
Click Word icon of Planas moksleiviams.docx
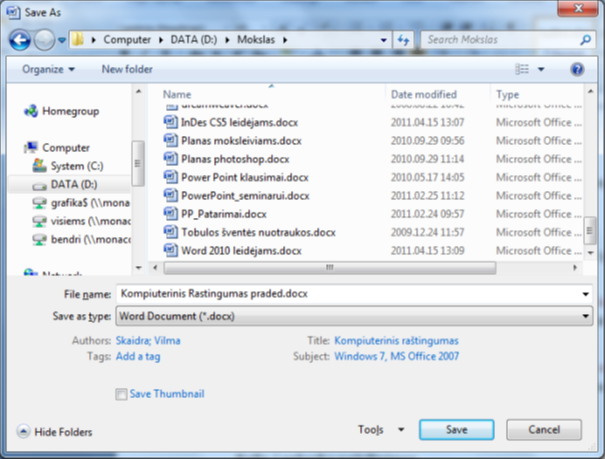point(171,140)
